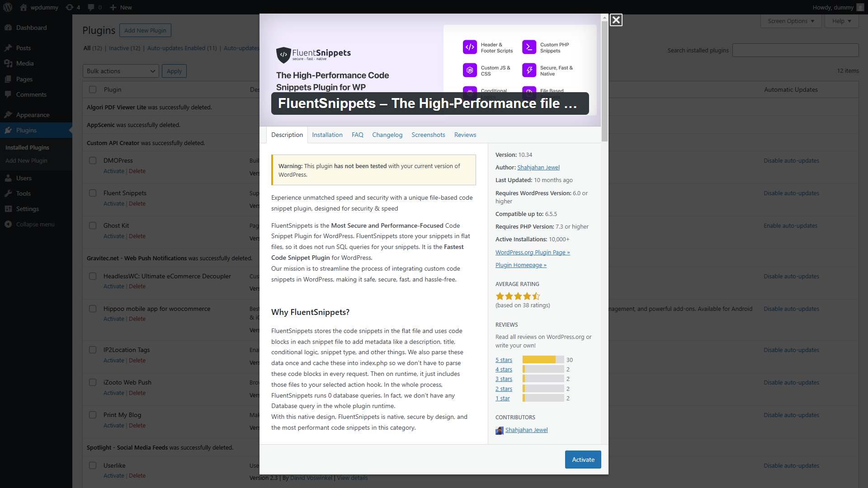Open Plugins plug icon in sidebar

click(x=8, y=130)
